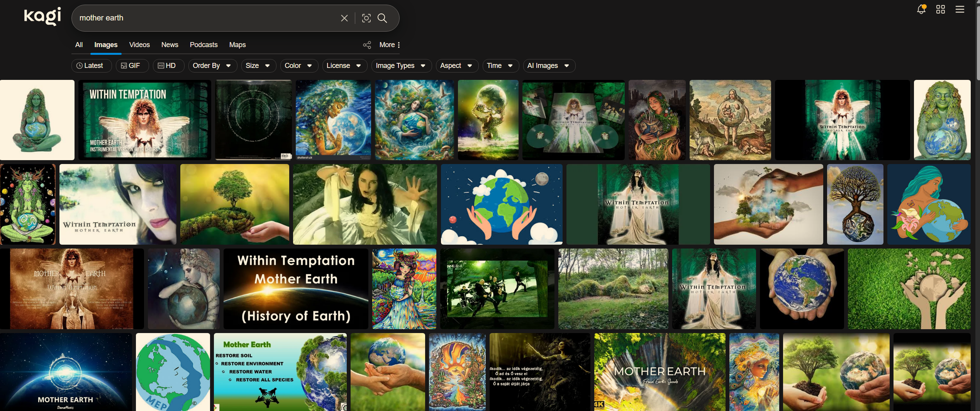The height and width of the screenshot is (411, 980).
Task: Open the apps grid icon
Action: 940,9
